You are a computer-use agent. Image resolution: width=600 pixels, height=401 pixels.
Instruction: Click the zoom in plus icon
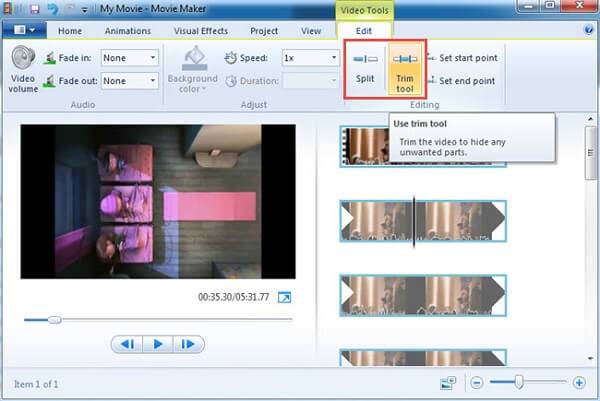[x=579, y=383]
